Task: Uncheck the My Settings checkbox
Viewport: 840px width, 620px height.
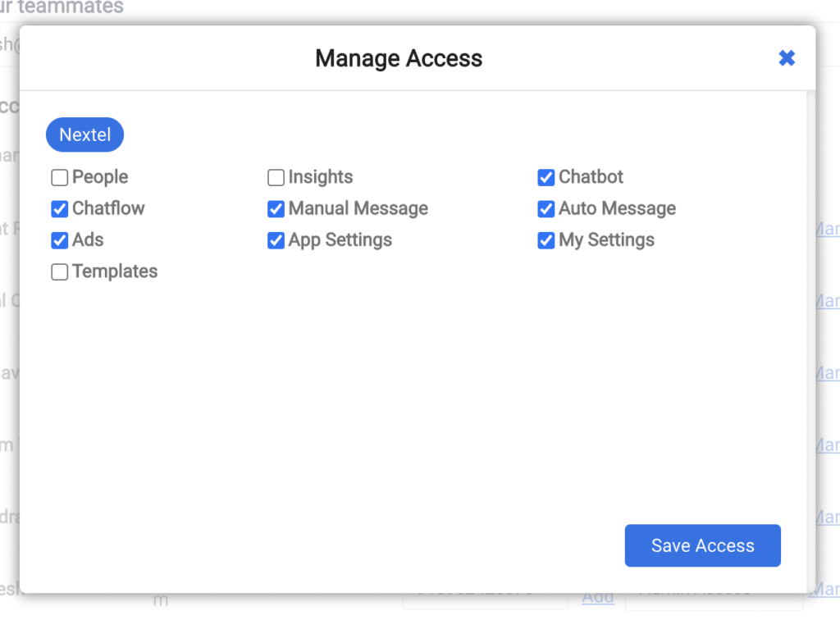Action: coord(546,240)
